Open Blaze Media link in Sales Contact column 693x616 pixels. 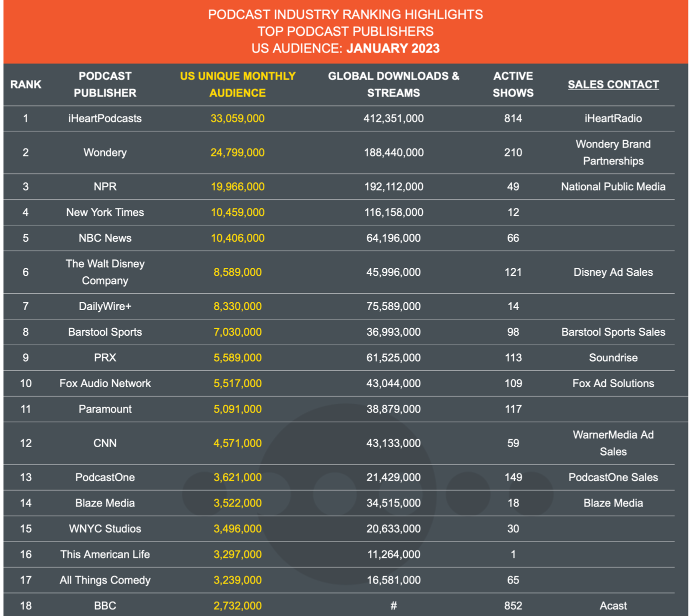[613, 503]
